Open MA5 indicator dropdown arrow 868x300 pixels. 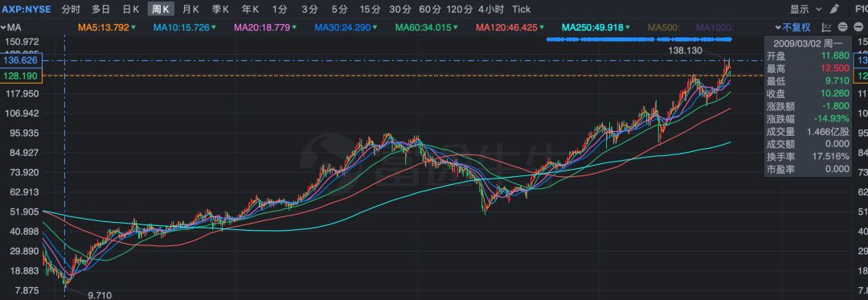coord(134,27)
